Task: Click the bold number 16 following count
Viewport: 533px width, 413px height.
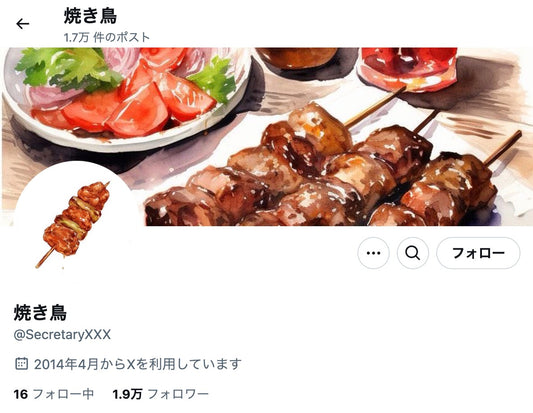Action: (x=20, y=394)
